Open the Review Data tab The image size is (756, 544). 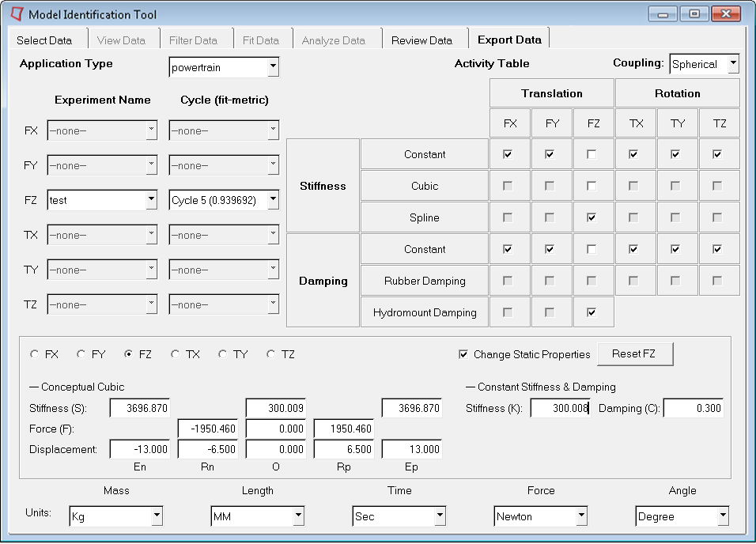pyautogui.click(x=421, y=40)
